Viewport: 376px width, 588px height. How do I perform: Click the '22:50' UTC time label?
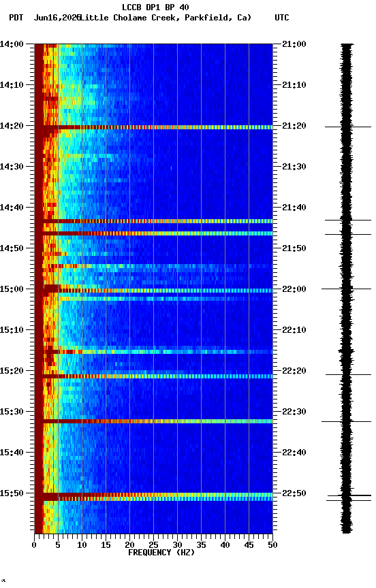click(294, 493)
